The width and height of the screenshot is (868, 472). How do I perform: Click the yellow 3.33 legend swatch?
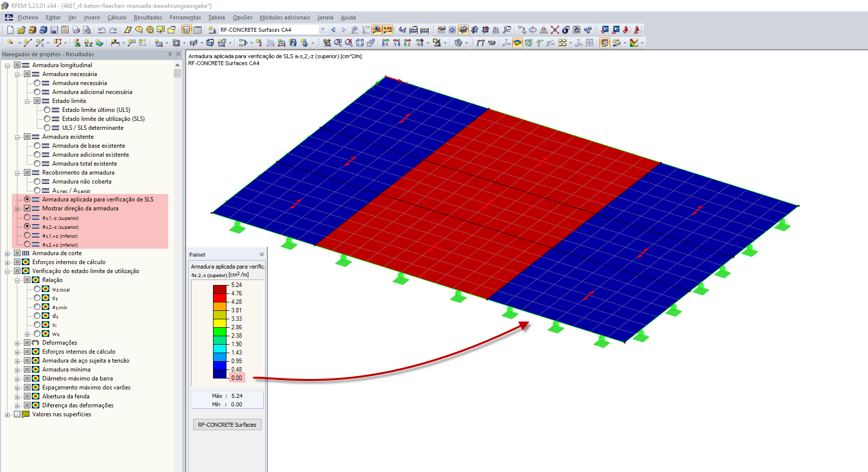[x=220, y=323]
